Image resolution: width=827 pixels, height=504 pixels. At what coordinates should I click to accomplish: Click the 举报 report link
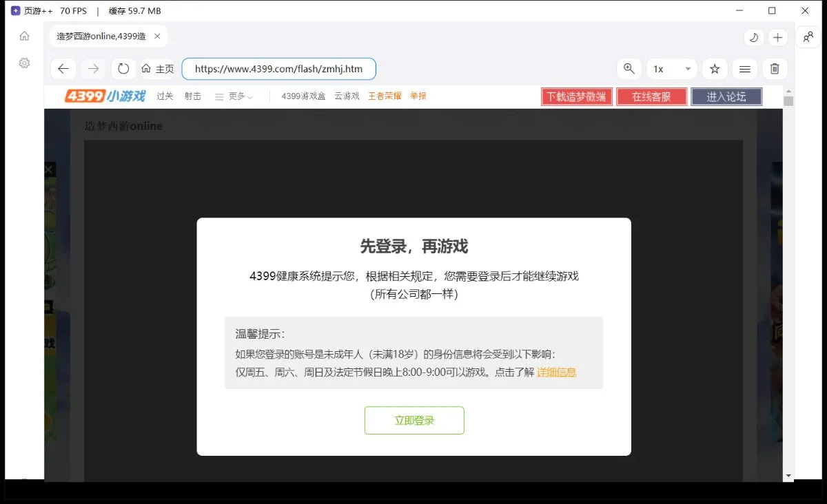coord(418,96)
